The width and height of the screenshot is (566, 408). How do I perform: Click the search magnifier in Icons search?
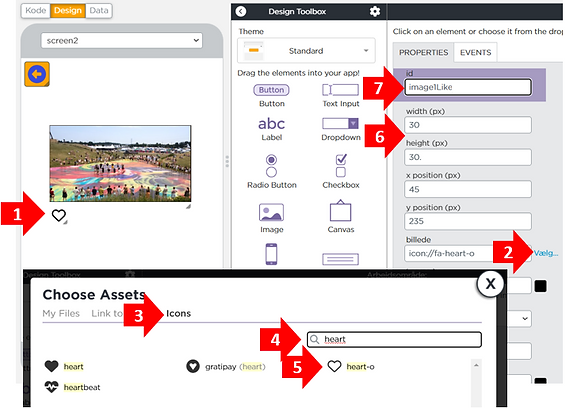[x=315, y=339]
